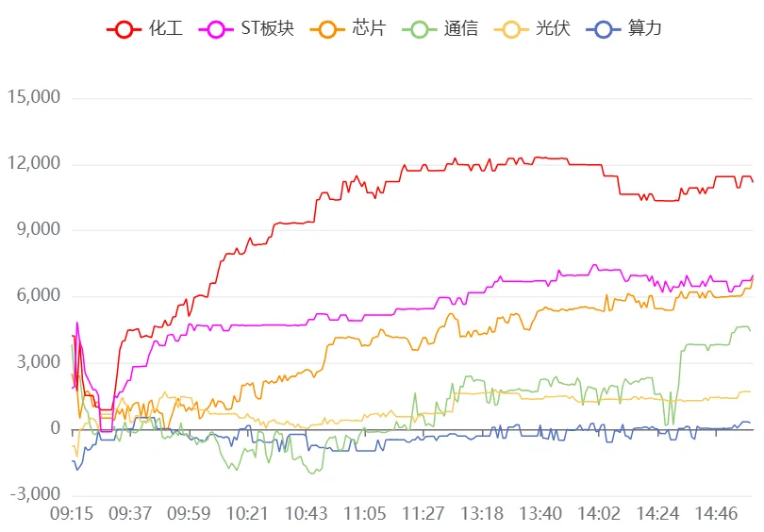Click the 15,000 y-axis label
This screenshot has height=532, width=764.
tap(34, 98)
